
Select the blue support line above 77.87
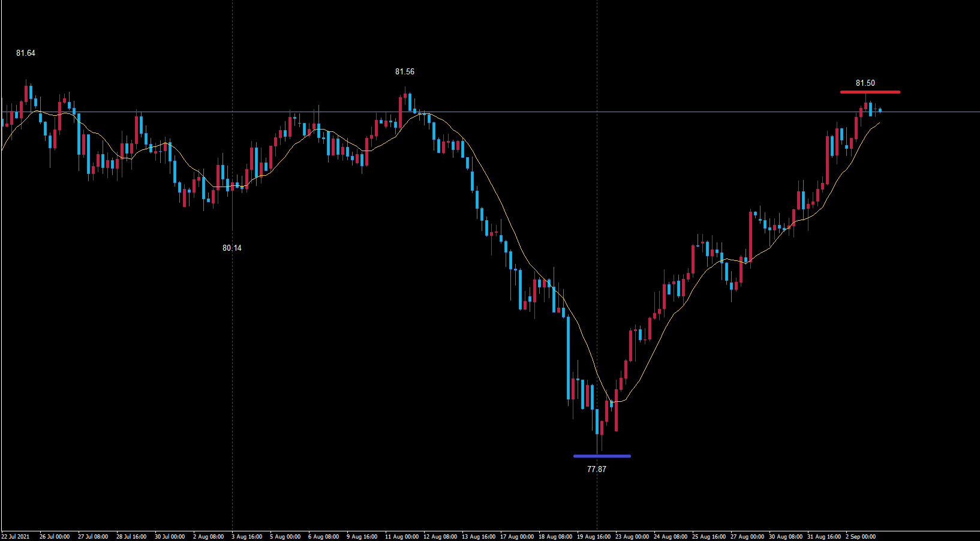click(602, 456)
